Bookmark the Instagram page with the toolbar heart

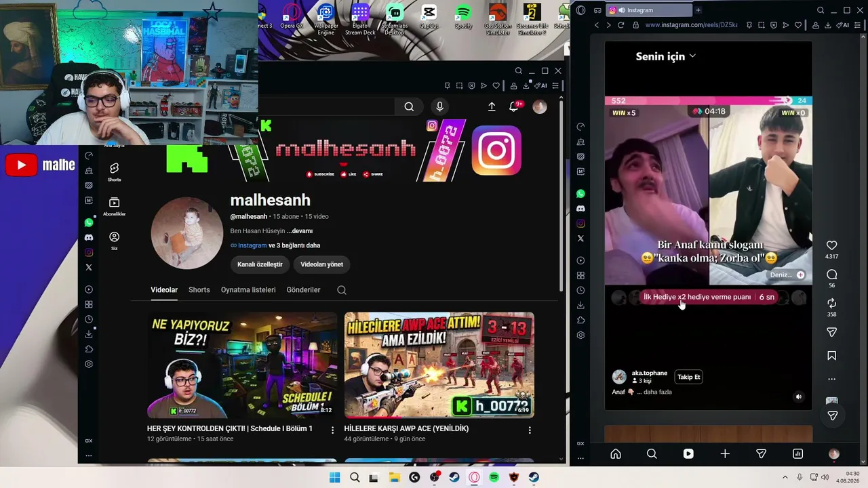coord(797,25)
